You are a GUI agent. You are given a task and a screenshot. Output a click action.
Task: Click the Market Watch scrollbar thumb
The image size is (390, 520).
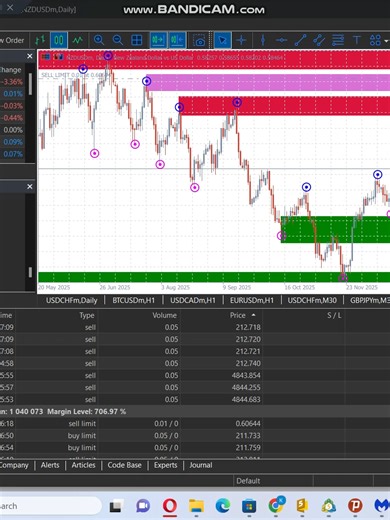coord(30,84)
